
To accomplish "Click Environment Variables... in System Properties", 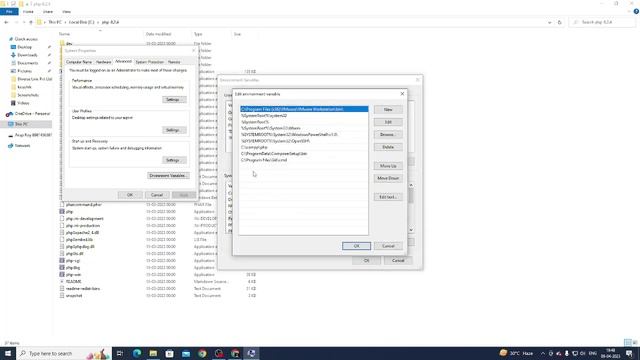I will pyautogui.click(x=168, y=176).
